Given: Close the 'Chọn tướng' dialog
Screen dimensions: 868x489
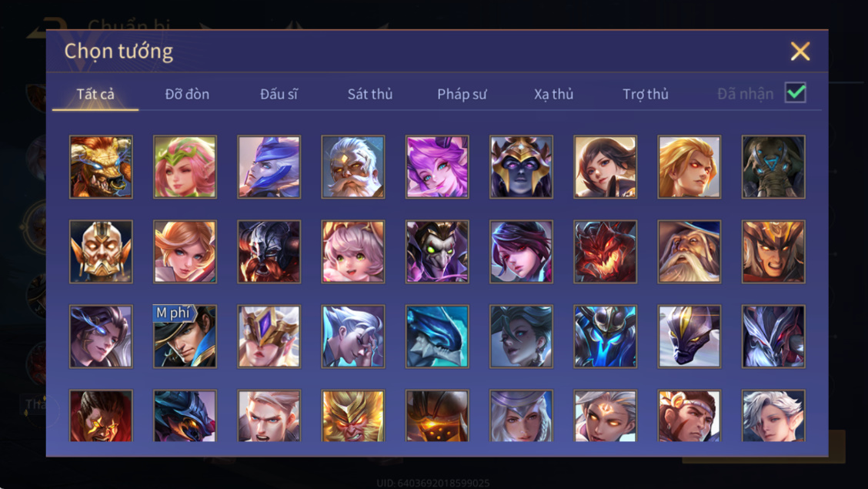Looking at the screenshot, I should pyautogui.click(x=800, y=52).
